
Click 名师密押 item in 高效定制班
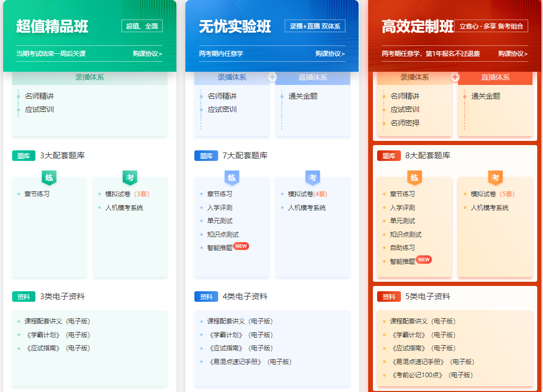pyautogui.click(x=405, y=123)
